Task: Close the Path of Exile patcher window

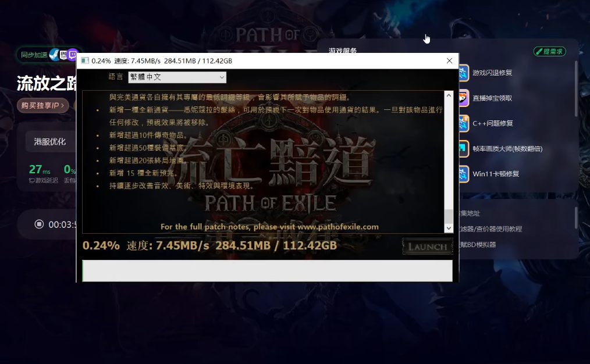Action: tap(449, 61)
